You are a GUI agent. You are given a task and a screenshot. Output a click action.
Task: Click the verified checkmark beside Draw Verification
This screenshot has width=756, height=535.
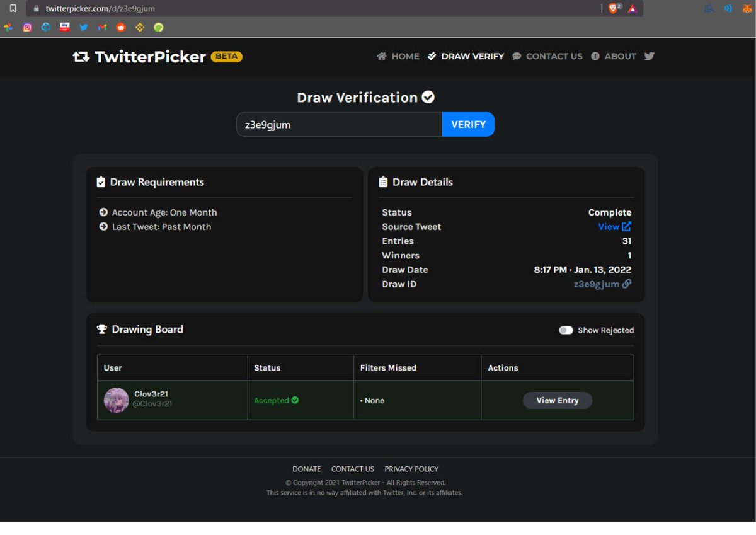click(x=428, y=97)
